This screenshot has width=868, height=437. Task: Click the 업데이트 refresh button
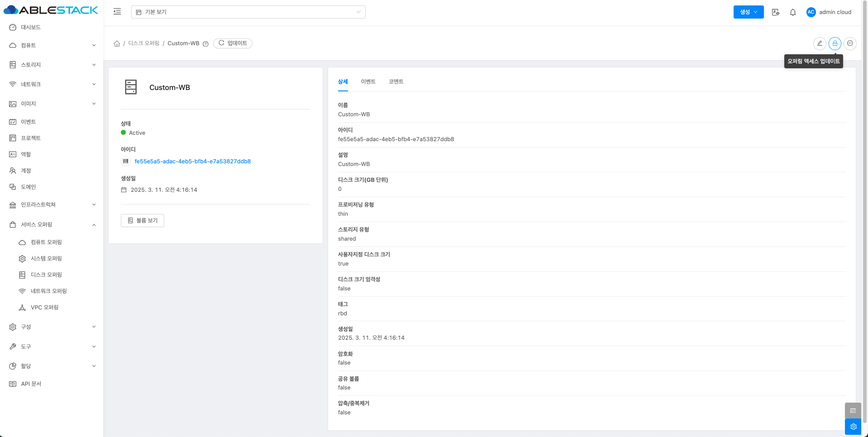click(x=233, y=43)
